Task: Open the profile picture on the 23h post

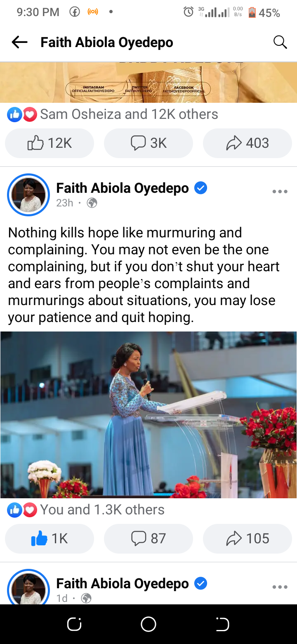Action: (28, 195)
